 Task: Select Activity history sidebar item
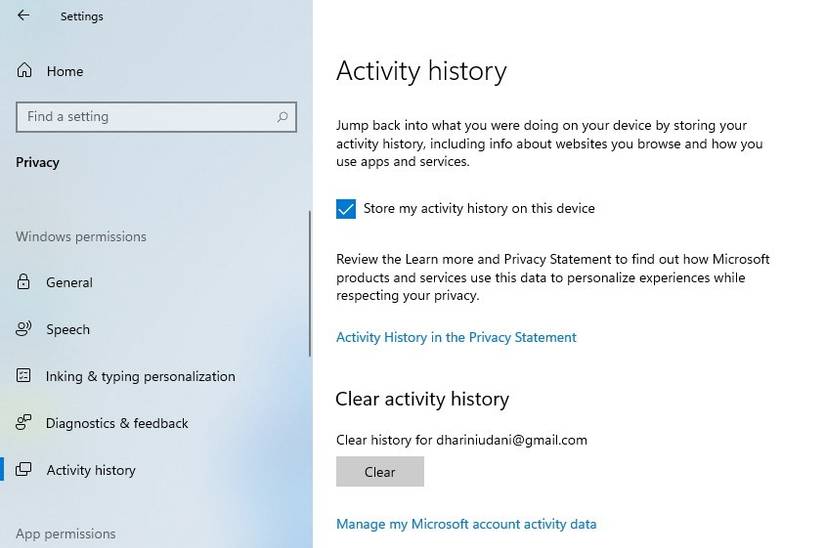tap(91, 470)
